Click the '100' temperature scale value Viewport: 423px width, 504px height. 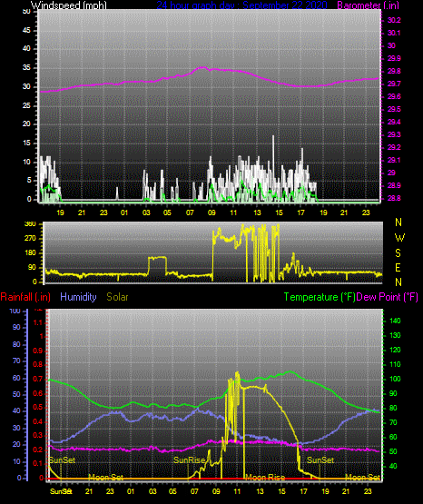pyautogui.click(x=395, y=379)
